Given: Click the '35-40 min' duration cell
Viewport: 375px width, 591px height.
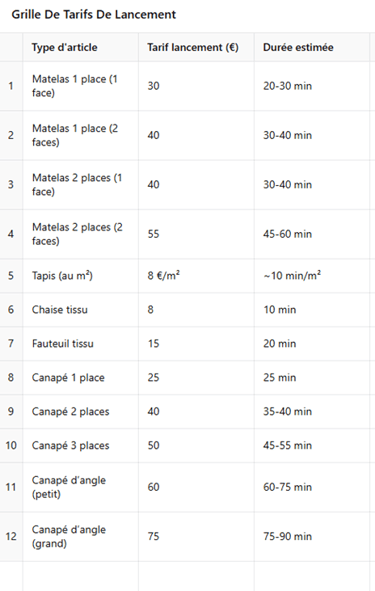Looking at the screenshot, I should pyautogui.click(x=312, y=411).
